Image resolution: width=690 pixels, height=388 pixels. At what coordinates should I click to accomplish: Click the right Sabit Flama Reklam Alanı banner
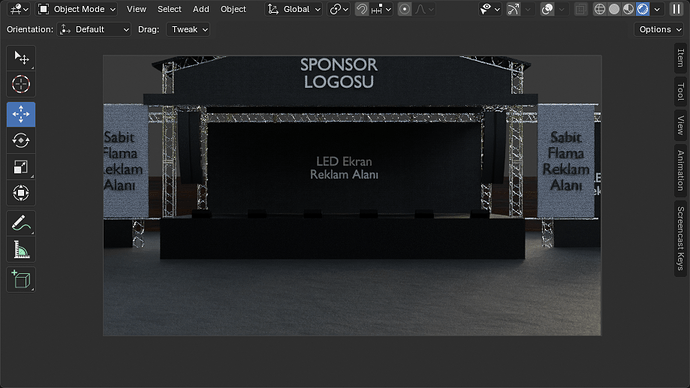coord(566,161)
